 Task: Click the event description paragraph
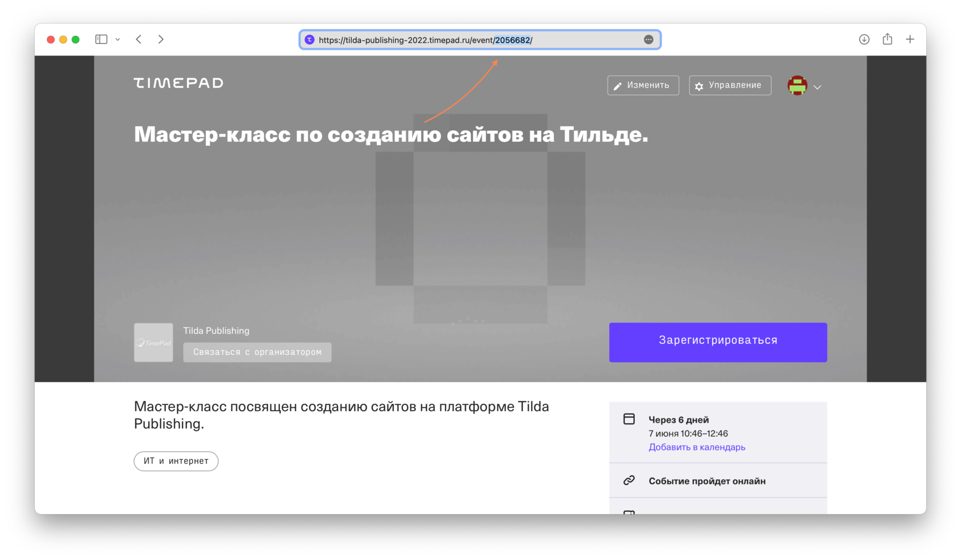point(341,415)
